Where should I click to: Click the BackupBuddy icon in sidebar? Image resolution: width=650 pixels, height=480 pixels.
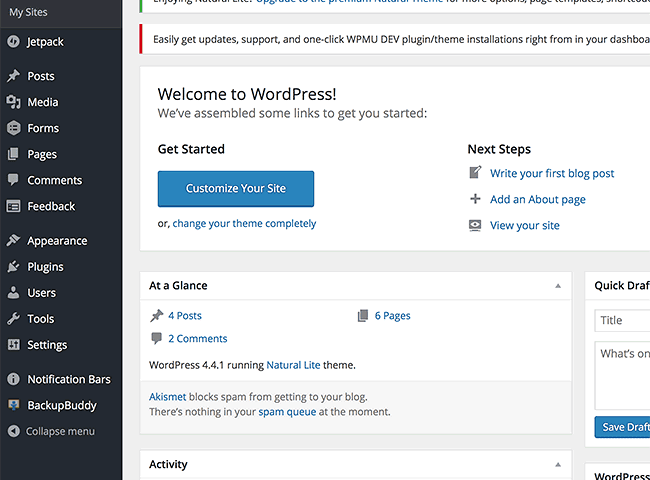click(13, 405)
